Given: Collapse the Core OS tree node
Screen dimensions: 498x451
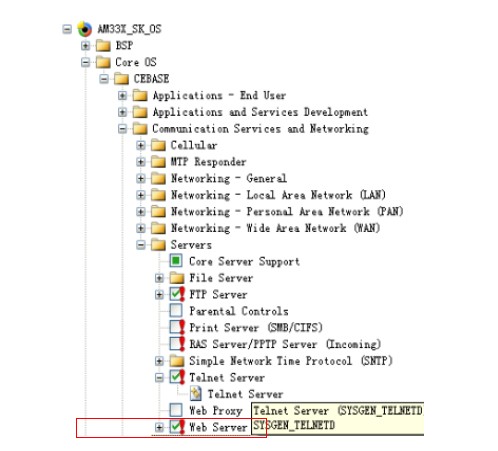Looking at the screenshot, I should (x=86, y=62).
